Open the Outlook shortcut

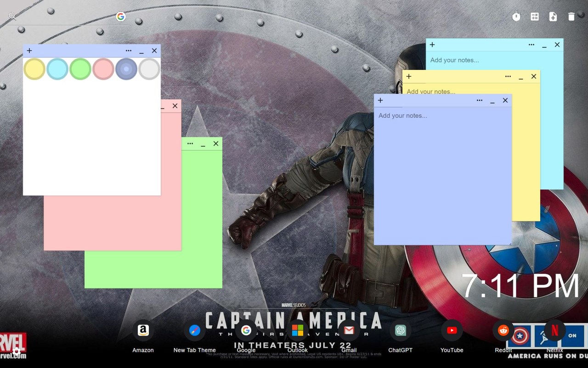click(x=298, y=330)
